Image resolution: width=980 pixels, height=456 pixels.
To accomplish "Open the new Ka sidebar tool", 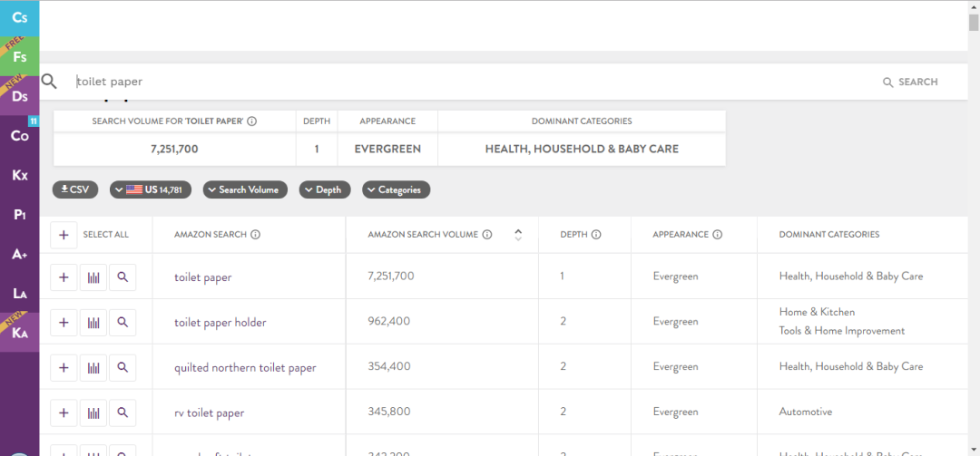I will [x=19, y=333].
